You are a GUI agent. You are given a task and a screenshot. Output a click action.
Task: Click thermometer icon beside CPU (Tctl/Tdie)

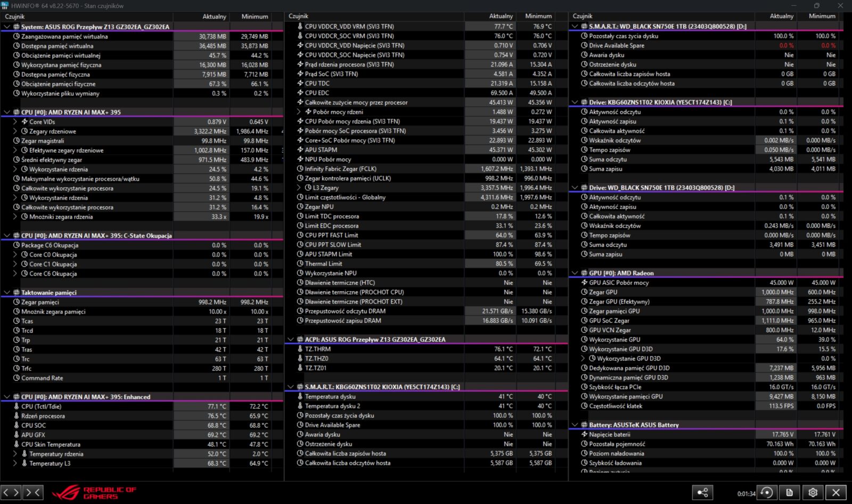pos(17,407)
